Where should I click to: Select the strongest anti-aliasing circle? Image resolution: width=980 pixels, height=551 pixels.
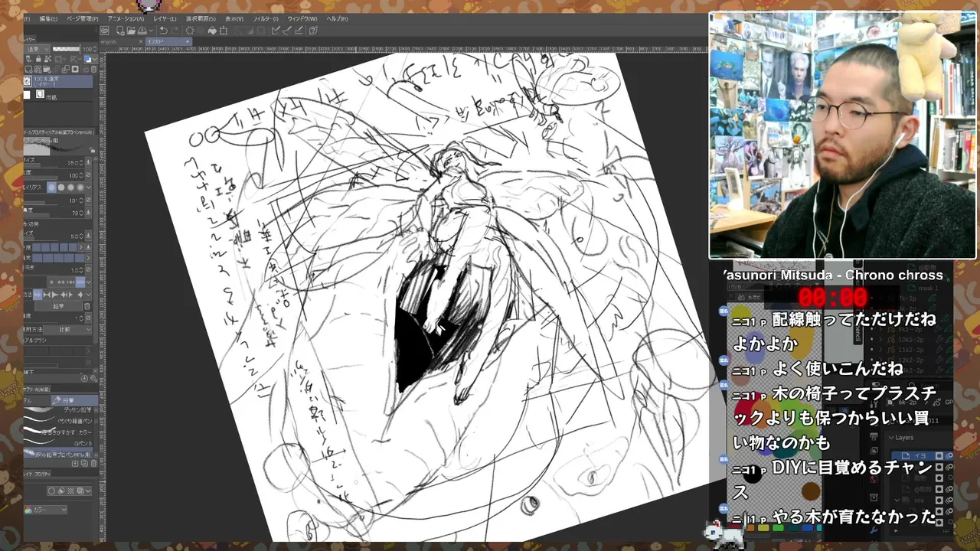(x=80, y=187)
